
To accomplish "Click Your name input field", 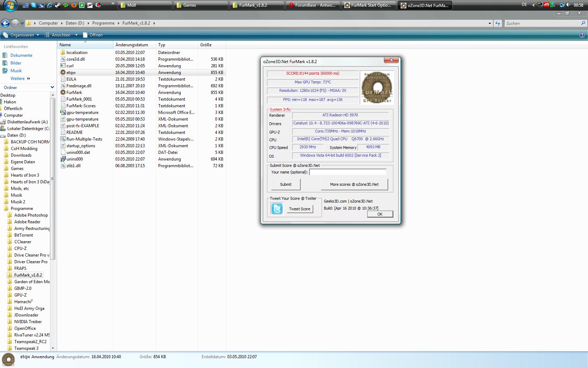I will (348, 172).
